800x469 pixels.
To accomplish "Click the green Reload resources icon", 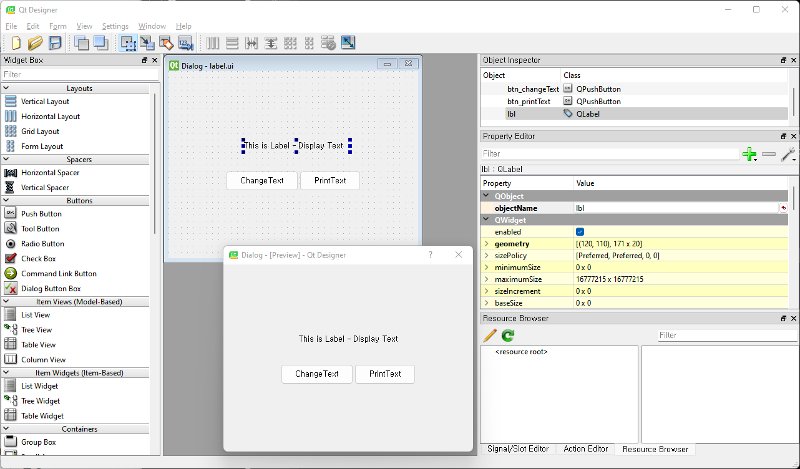I will click(x=508, y=335).
